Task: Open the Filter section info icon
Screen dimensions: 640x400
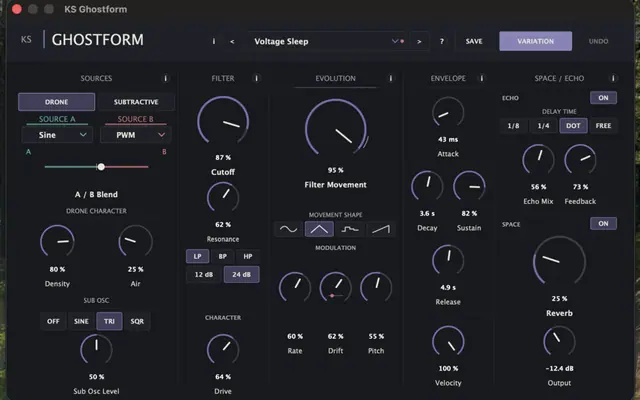Action: tap(256, 78)
